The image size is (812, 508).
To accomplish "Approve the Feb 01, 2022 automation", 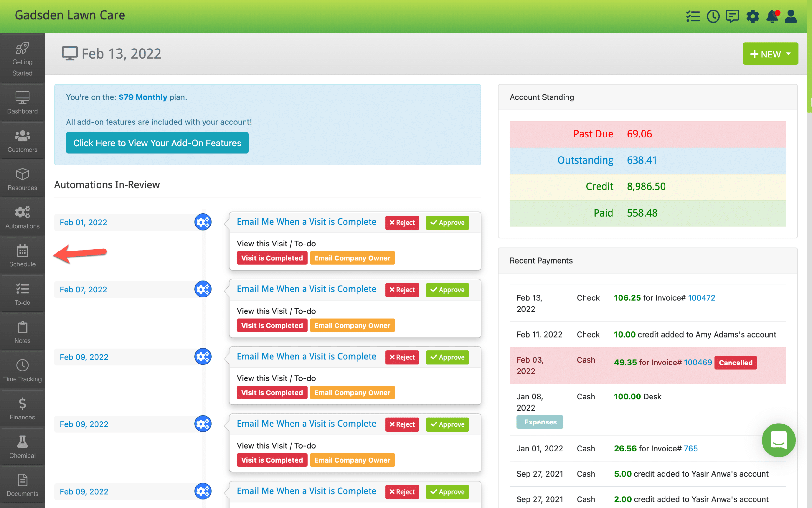I will coord(447,223).
